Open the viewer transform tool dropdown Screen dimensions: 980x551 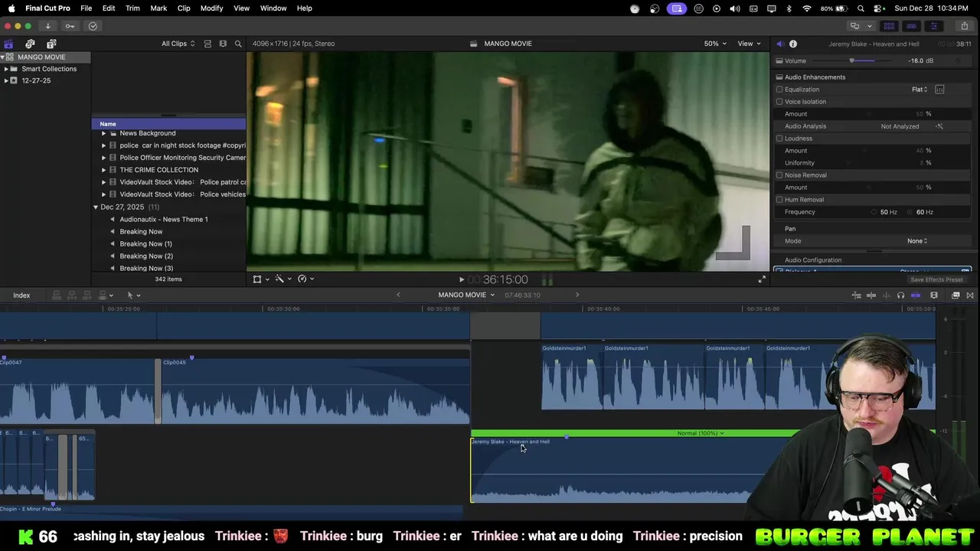261,279
